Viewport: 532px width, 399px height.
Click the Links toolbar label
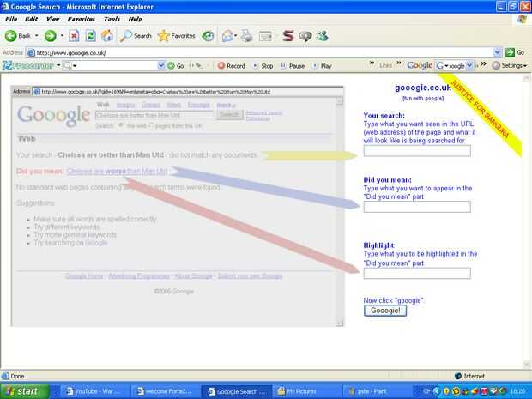coord(385,65)
